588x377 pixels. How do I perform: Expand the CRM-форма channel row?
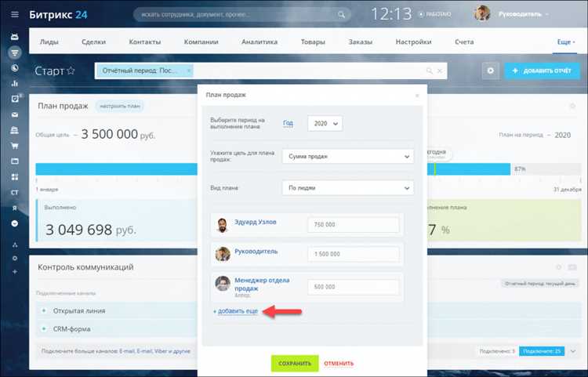(44, 328)
